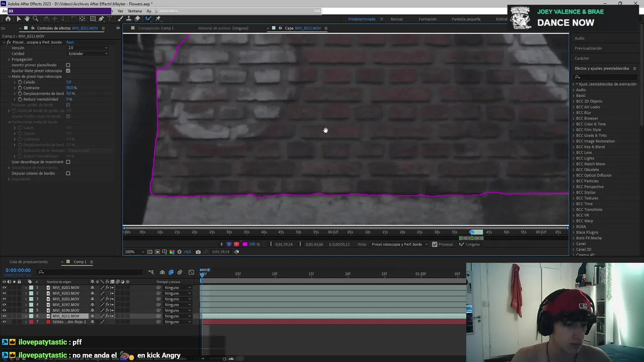Select the Hand tool in the toolbar
The image size is (644, 362).
(27, 19)
